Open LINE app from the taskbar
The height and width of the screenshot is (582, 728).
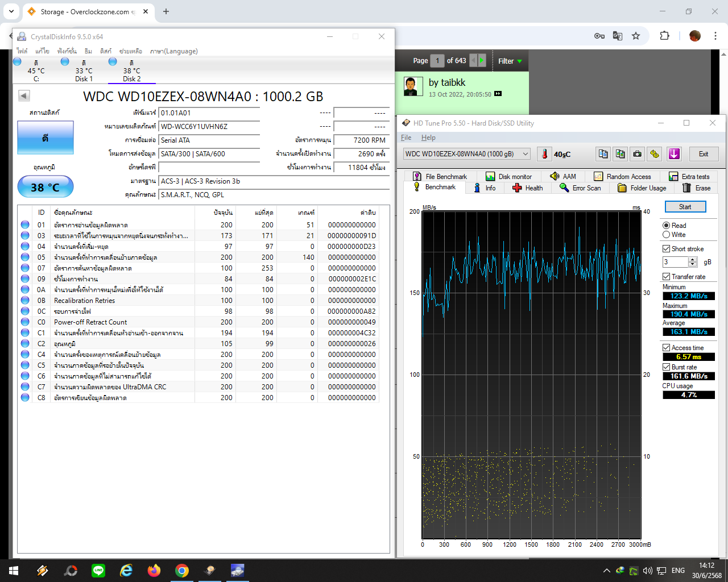pos(98,571)
